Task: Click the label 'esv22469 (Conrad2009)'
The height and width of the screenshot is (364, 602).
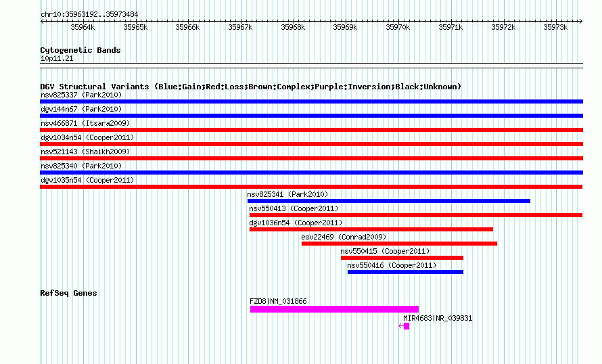Action: click(x=344, y=237)
